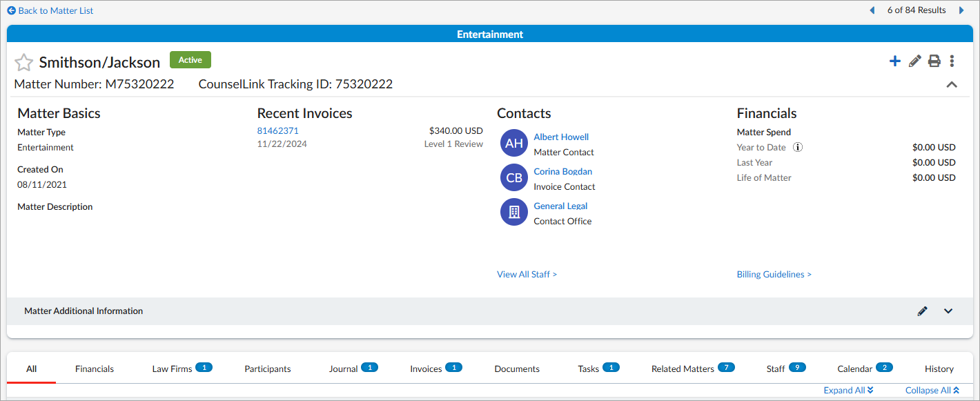This screenshot has height=401, width=980.
Task: Go to the next result arrow
Action: (x=961, y=10)
